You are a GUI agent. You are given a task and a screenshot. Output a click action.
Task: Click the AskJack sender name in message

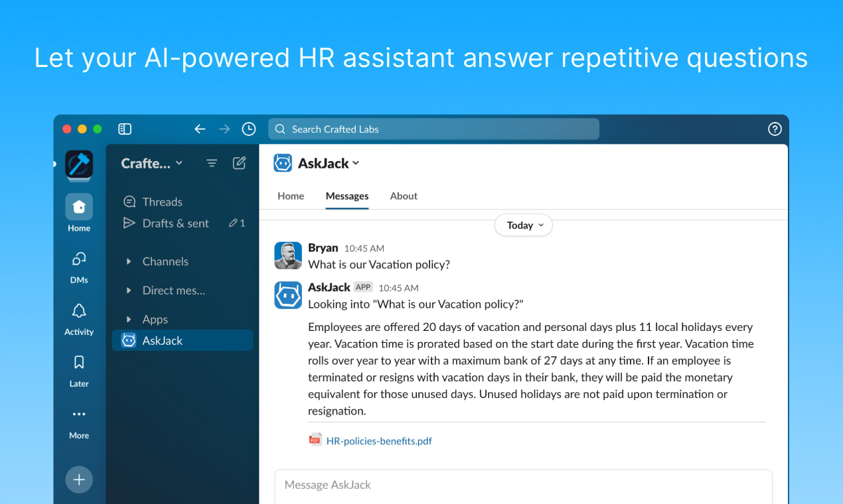point(329,288)
